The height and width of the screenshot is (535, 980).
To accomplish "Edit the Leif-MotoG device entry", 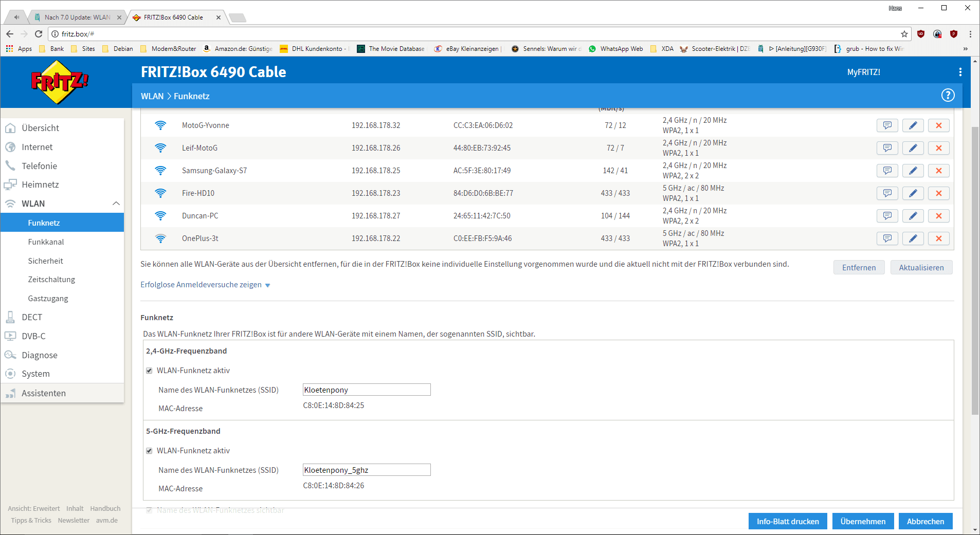I will (x=913, y=148).
